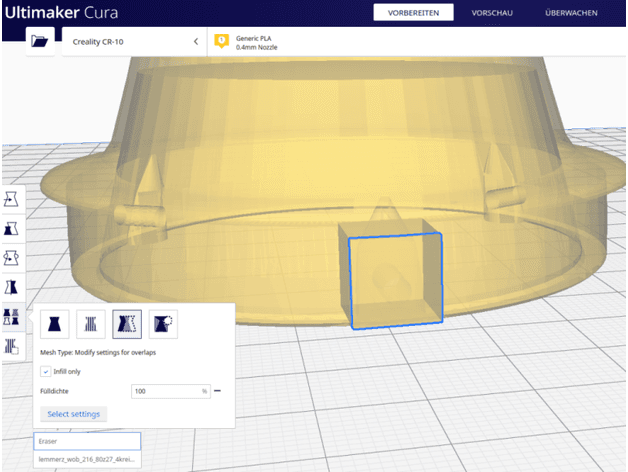This screenshot has height=472, width=628.
Task: Switch to the VORBEREITEN tab
Action: coord(413,13)
